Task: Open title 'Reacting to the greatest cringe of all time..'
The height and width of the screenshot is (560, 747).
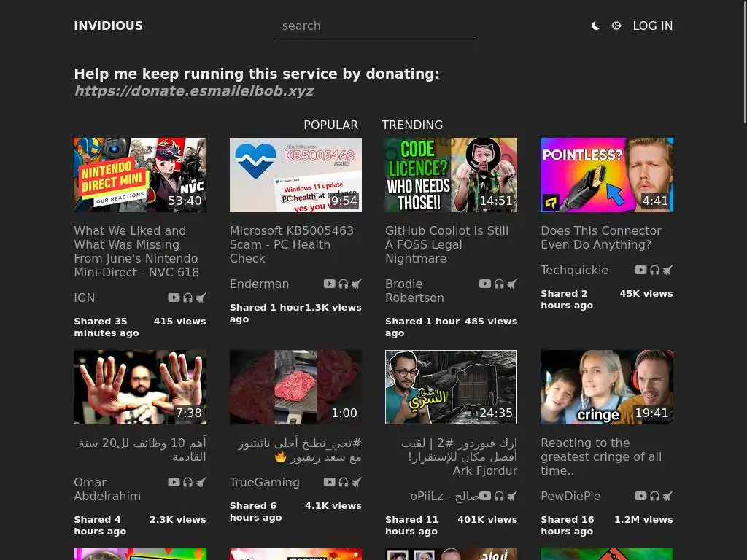Action: click(601, 456)
